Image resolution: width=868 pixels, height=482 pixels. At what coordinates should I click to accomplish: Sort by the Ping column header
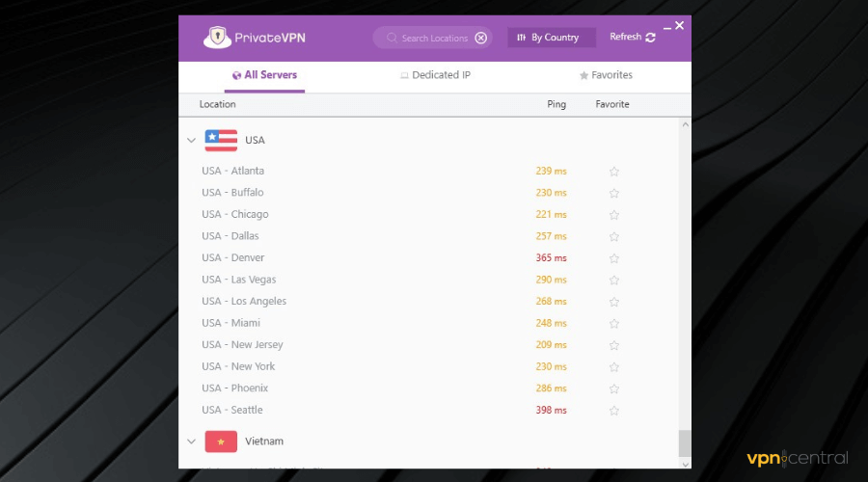click(556, 104)
